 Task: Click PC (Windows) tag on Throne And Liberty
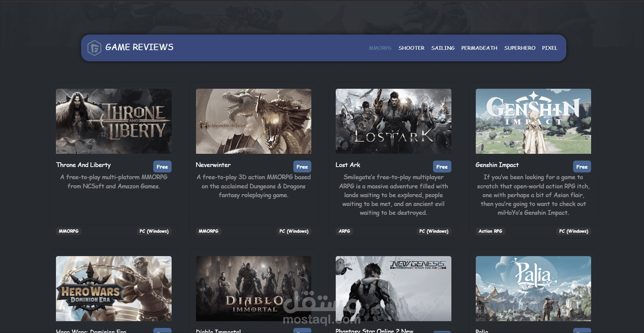pyautogui.click(x=154, y=231)
